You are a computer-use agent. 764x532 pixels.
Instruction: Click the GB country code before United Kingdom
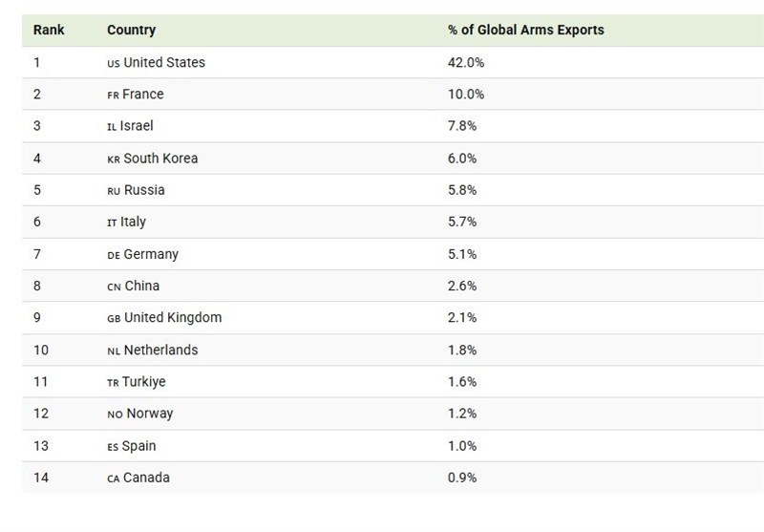click(x=114, y=319)
